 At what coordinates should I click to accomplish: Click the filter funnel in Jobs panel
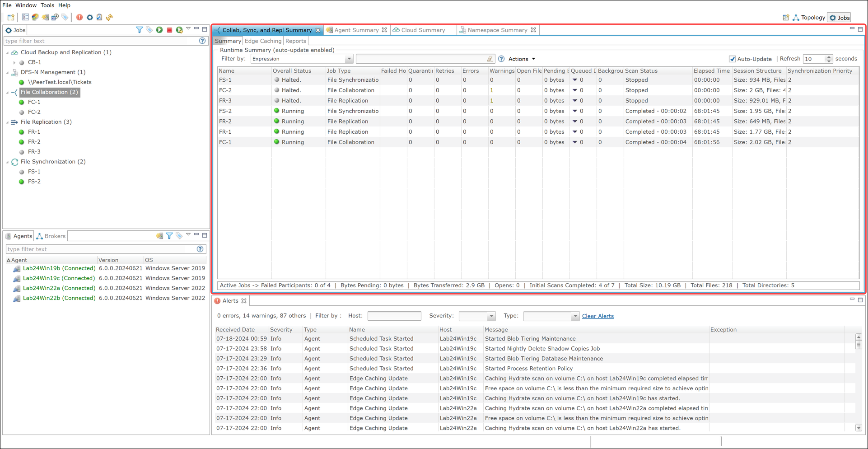[x=140, y=30]
